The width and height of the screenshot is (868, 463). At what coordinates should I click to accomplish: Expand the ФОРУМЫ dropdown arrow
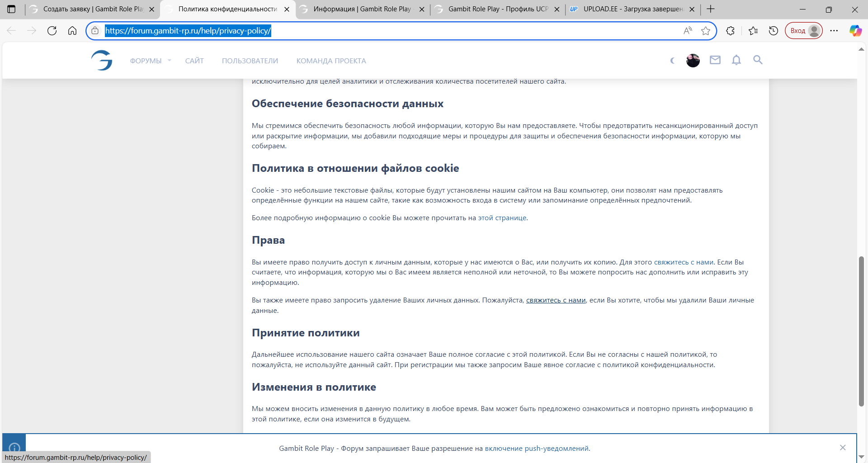point(170,60)
